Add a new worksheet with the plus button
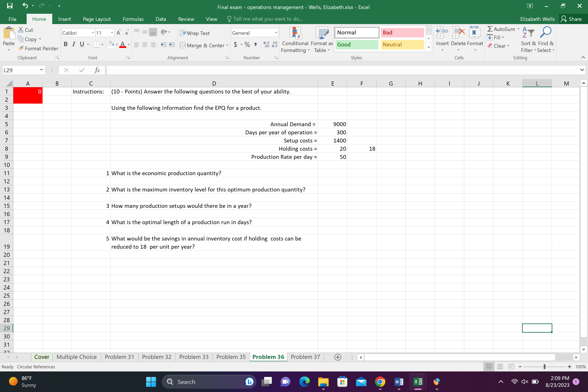 point(337,357)
